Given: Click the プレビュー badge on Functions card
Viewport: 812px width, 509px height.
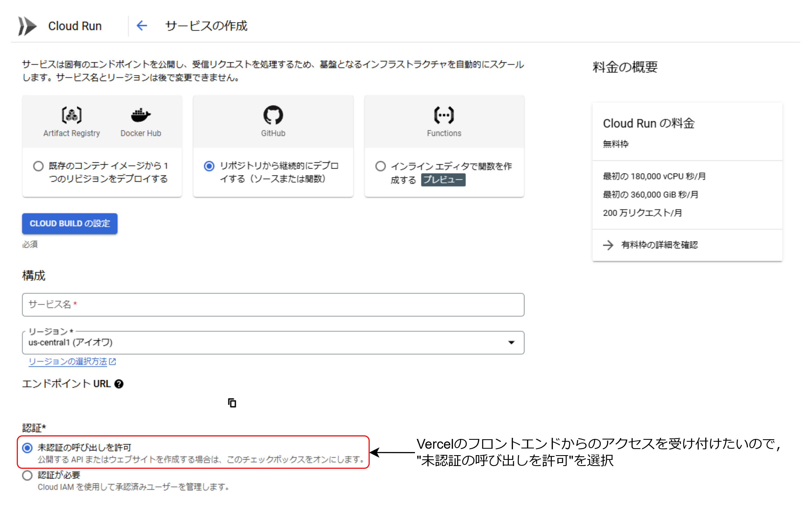Looking at the screenshot, I should (x=443, y=180).
